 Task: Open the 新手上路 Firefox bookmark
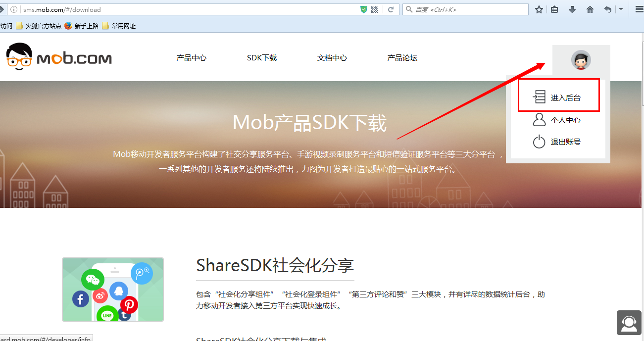pyautogui.click(x=81, y=26)
